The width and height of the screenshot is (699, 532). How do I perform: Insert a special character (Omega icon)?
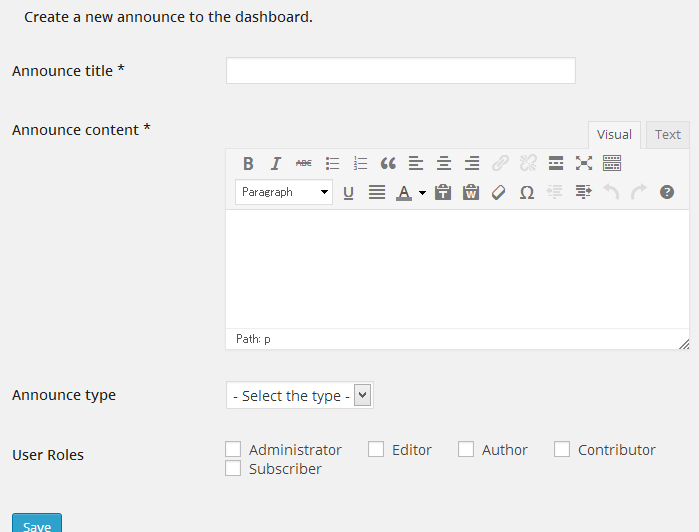pos(527,193)
